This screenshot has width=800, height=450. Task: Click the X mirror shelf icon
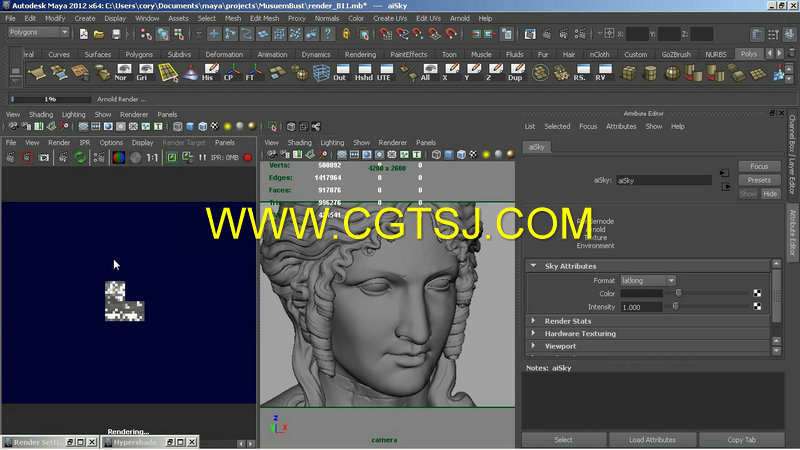451,72
